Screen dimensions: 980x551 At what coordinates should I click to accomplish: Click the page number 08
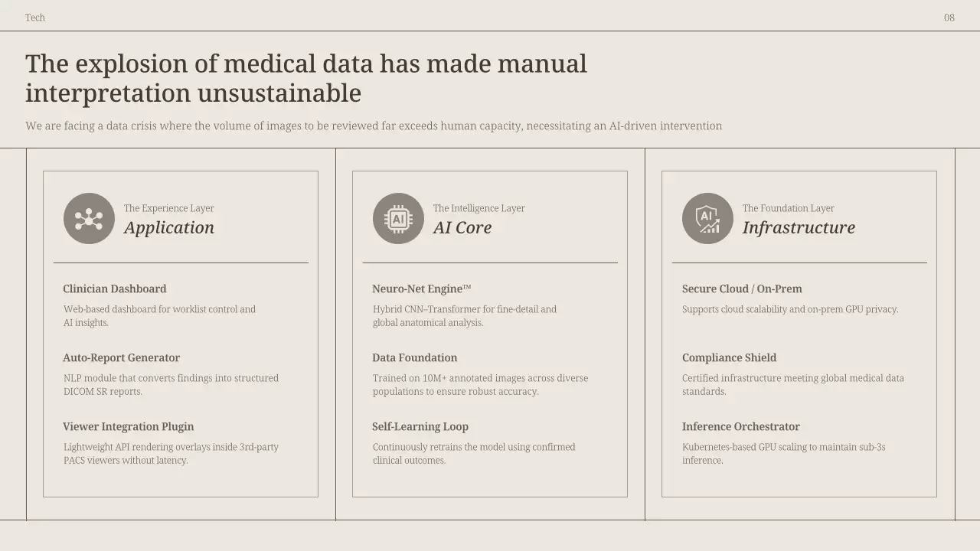click(x=949, y=18)
